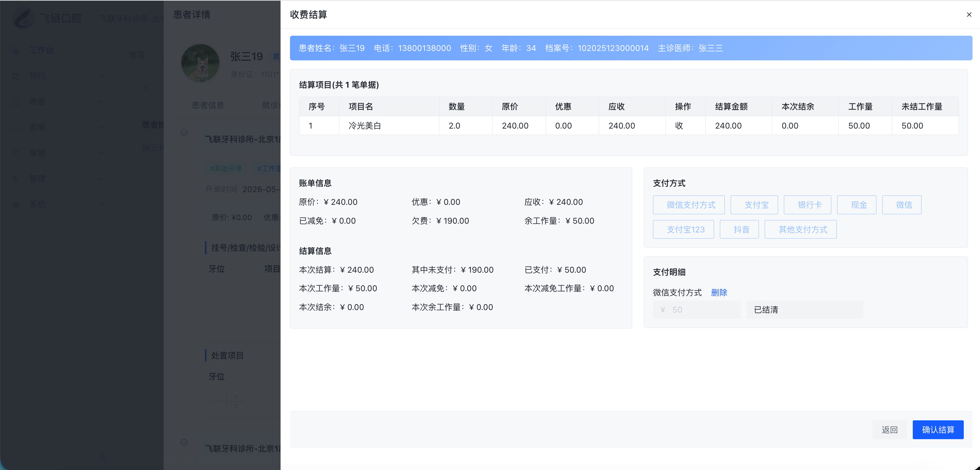The image size is (980, 470).
Task: Go to 首页 breadcrumb tab
Action: coord(137,55)
